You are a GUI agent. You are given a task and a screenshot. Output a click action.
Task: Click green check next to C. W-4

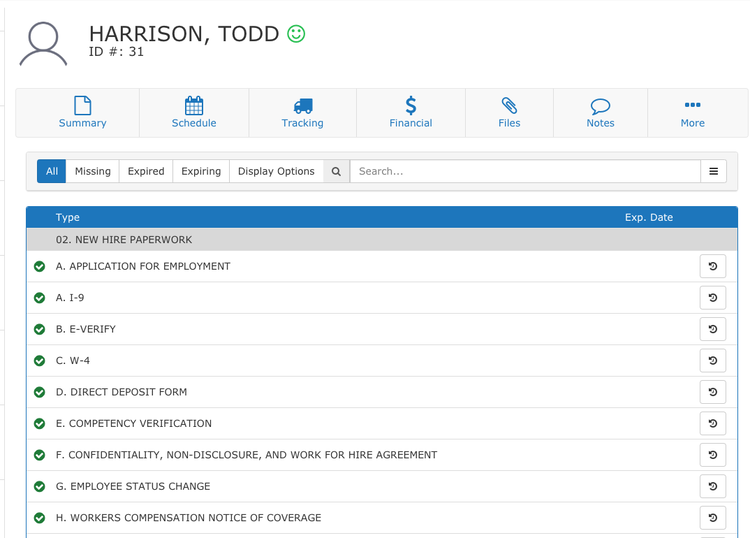[40, 361]
